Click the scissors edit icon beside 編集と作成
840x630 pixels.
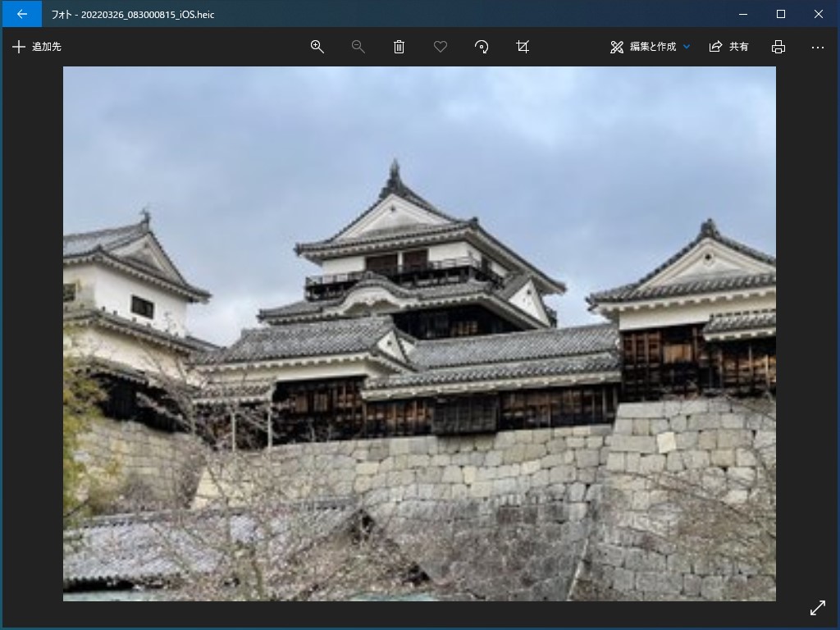(616, 47)
